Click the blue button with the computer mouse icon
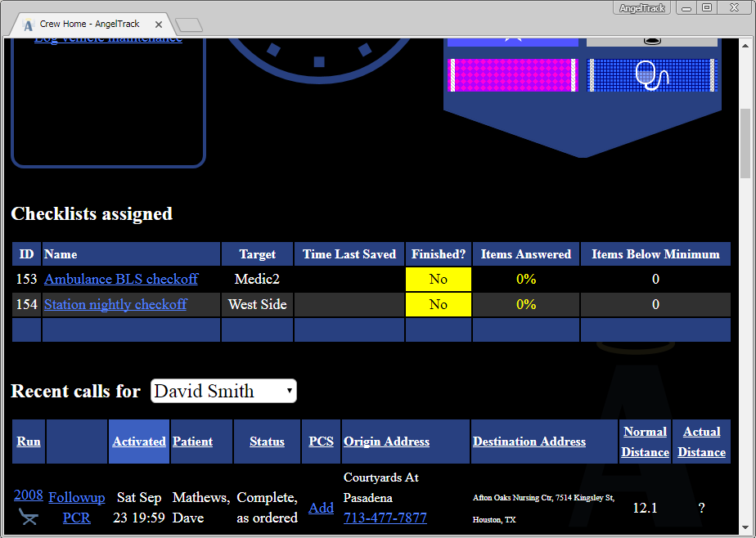Screen dimensions: 756x538 [652, 74]
